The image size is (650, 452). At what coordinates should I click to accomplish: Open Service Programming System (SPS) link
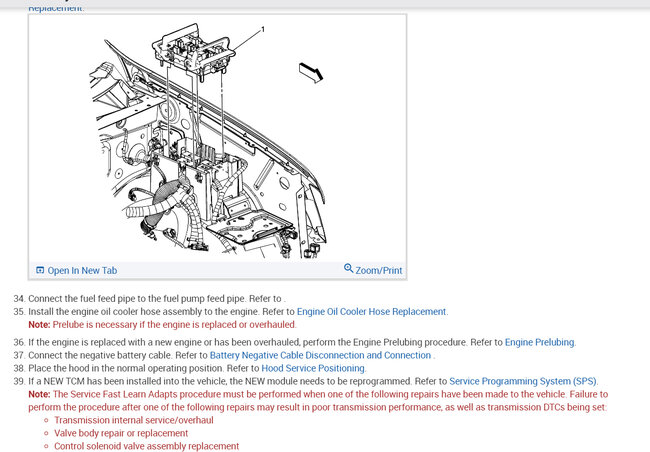pos(523,381)
